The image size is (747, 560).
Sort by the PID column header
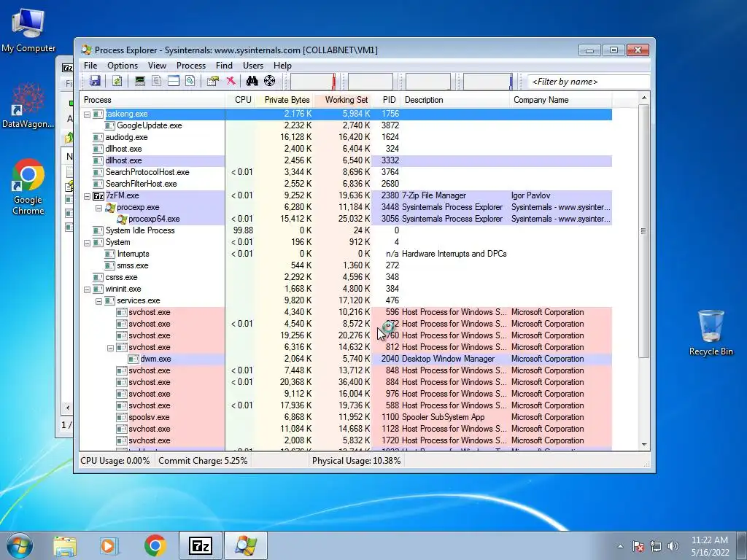[387, 100]
